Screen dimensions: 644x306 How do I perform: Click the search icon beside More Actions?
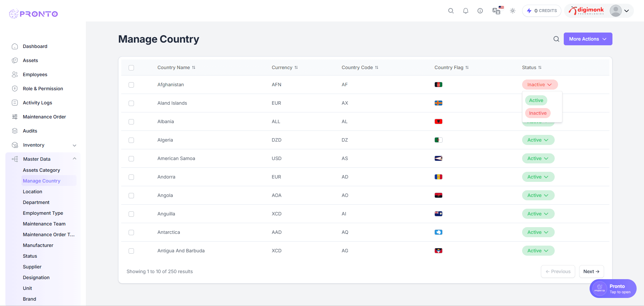[x=556, y=39]
